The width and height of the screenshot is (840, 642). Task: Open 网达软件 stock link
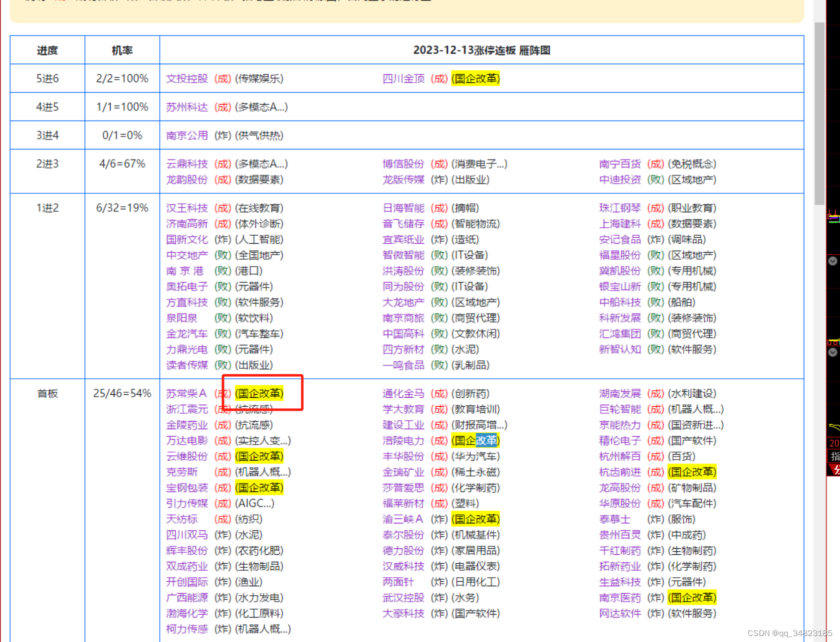coord(620,613)
